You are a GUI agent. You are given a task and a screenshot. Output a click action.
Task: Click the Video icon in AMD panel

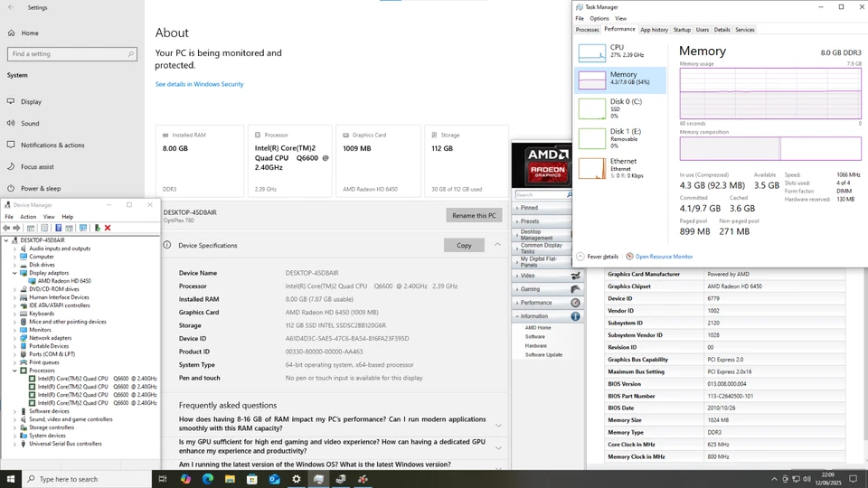576,276
